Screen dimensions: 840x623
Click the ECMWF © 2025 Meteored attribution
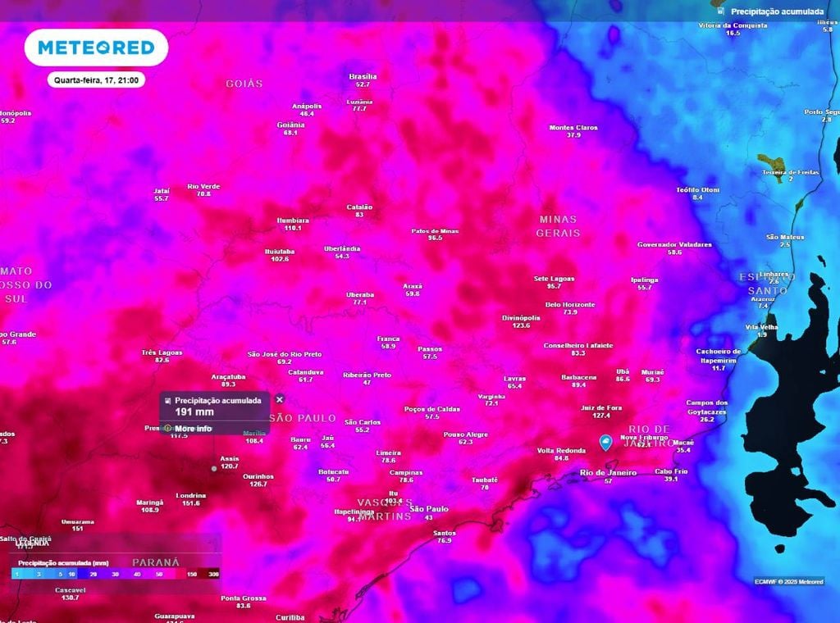click(788, 581)
